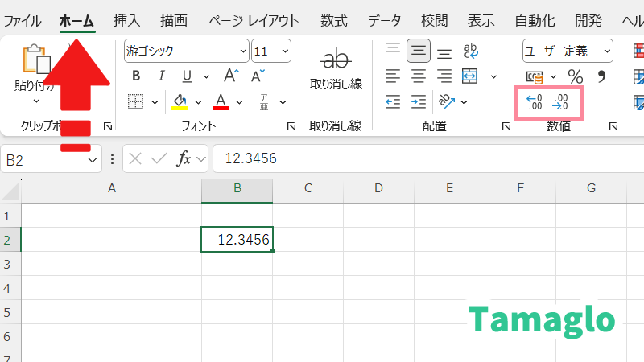Click the increase indent icon
This screenshot has width=644, height=362.
coord(418,101)
